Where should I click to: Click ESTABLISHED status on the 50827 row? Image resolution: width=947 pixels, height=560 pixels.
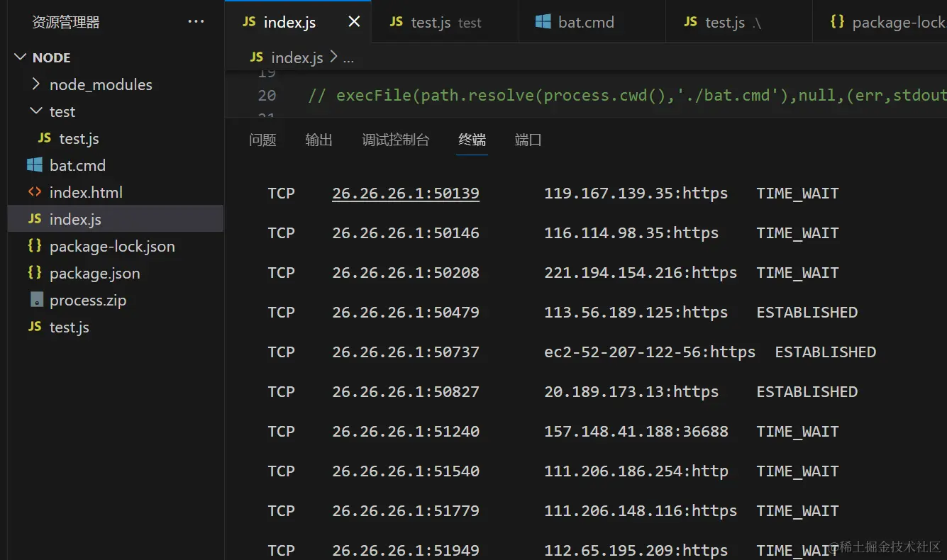pyautogui.click(x=807, y=391)
